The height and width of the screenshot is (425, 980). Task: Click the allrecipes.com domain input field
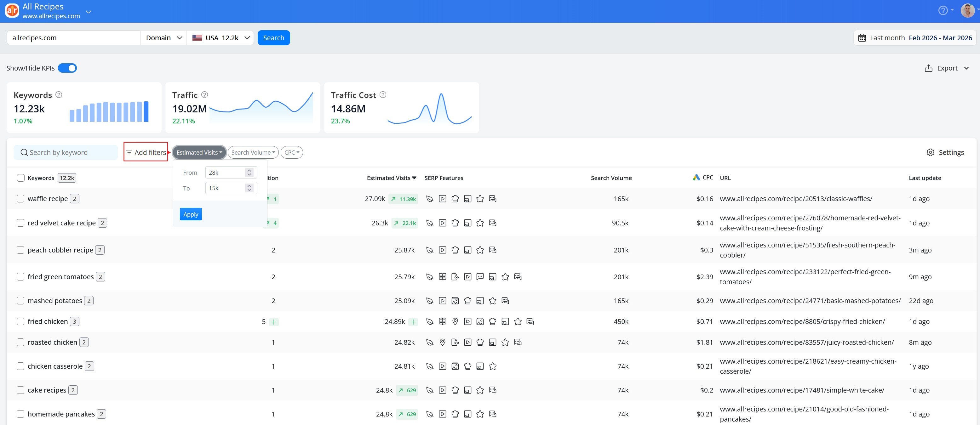coord(73,38)
